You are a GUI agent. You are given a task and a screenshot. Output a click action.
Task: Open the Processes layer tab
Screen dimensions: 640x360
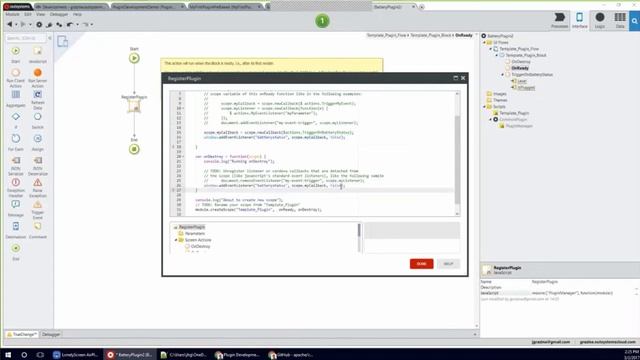tap(559, 20)
